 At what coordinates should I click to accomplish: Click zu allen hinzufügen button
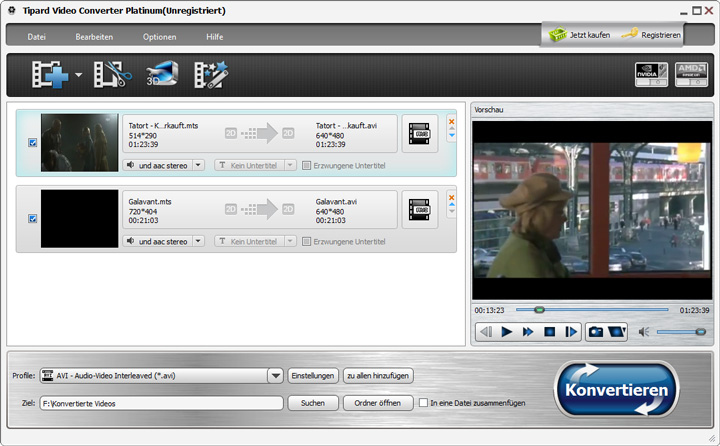(378, 376)
